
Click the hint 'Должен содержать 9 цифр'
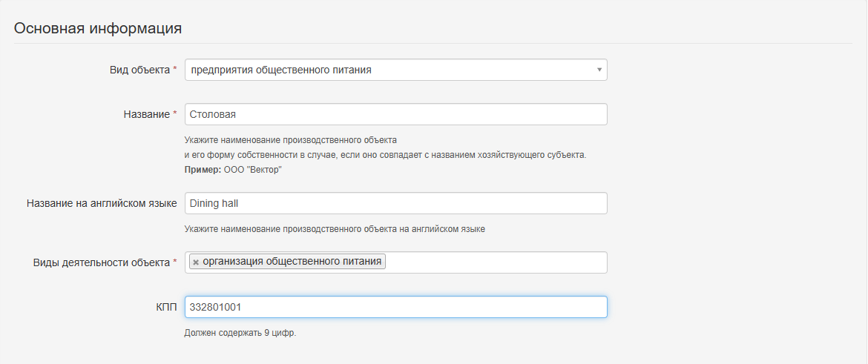coord(240,333)
